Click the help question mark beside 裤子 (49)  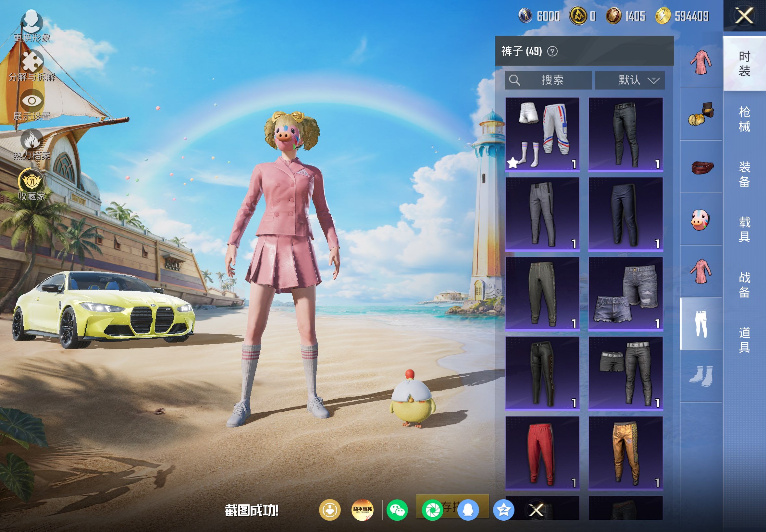click(552, 51)
